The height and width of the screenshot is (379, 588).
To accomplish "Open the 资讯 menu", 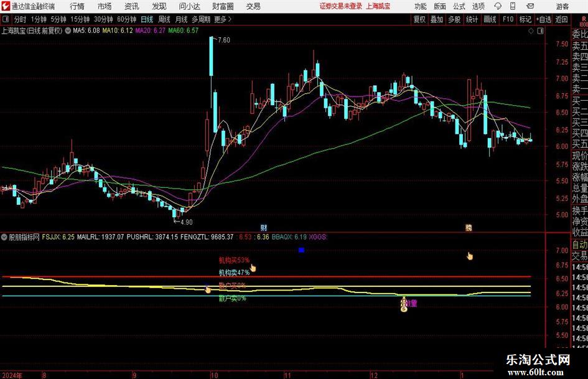I will click(131, 6).
